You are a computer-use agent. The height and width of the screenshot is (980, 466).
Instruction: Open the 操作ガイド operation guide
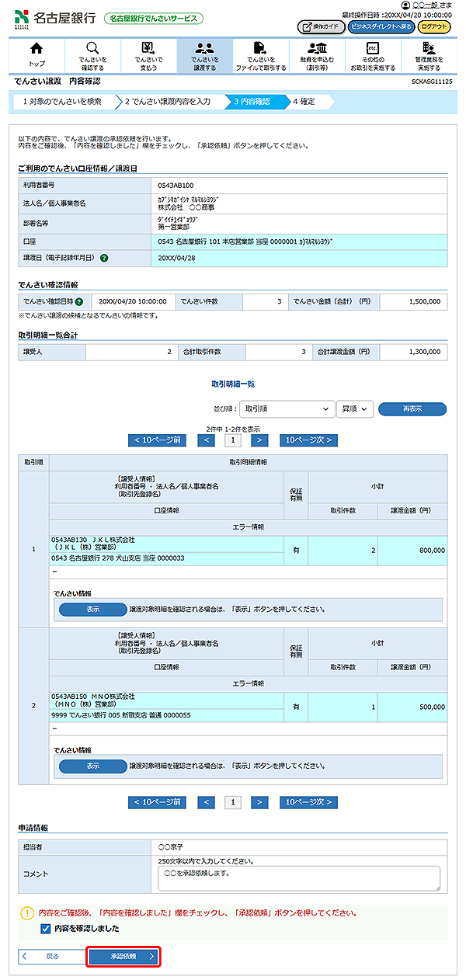pos(321,26)
